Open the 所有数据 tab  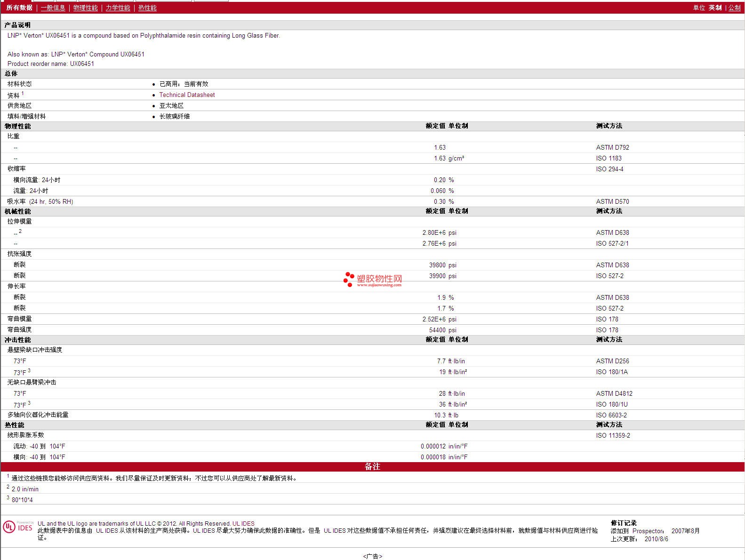click(x=19, y=8)
